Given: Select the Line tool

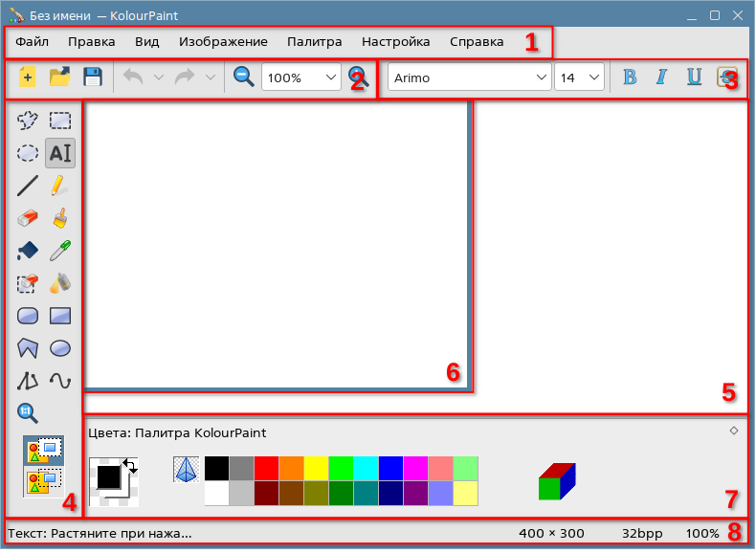Looking at the screenshot, I should tap(28, 187).
